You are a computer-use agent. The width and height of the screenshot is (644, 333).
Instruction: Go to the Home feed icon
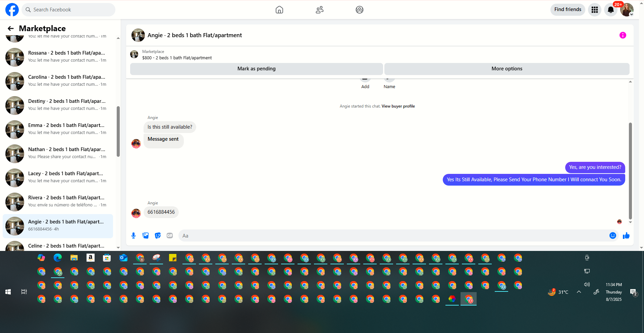(x=279, y=10)
